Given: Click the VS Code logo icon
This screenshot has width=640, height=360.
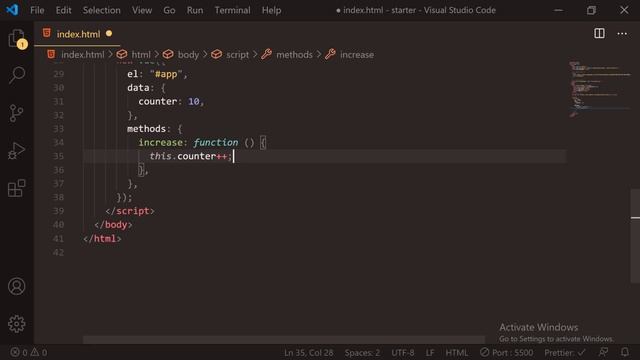Looking at the screenshot, I should (x=12, y=10).
